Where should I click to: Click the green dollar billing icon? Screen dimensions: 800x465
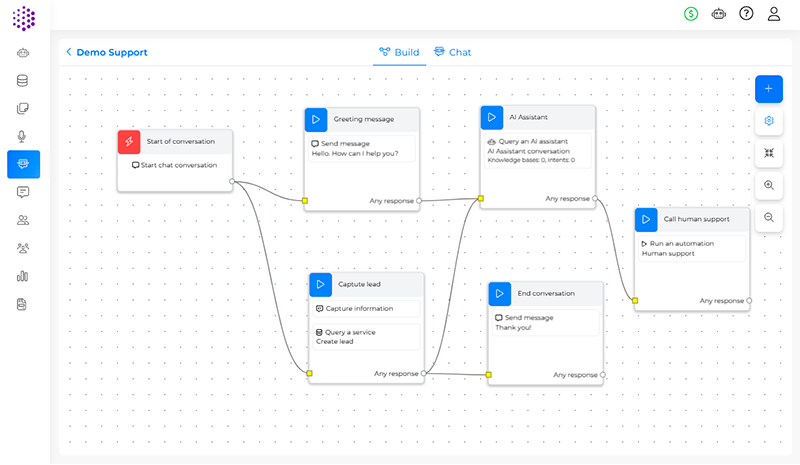click(x=691, y=14)
